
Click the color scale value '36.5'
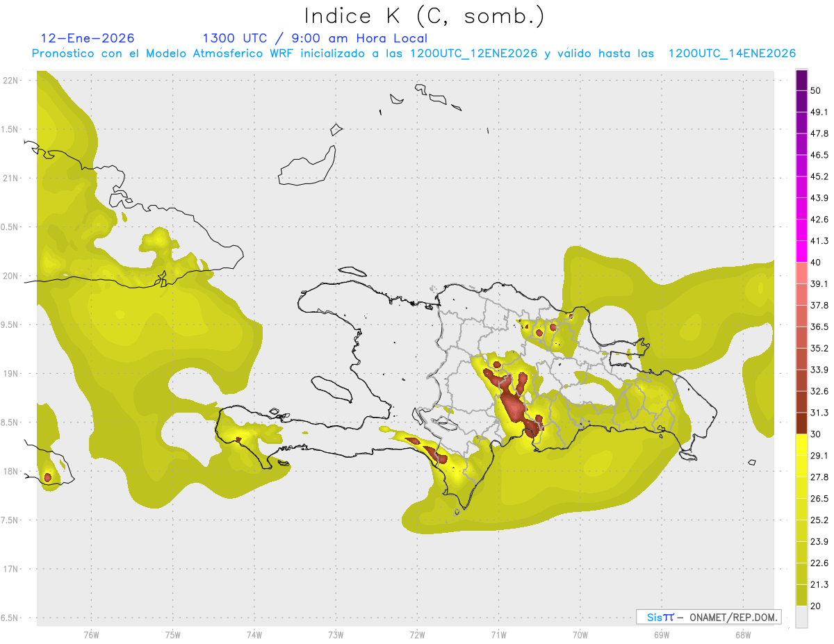coord(820,327)
